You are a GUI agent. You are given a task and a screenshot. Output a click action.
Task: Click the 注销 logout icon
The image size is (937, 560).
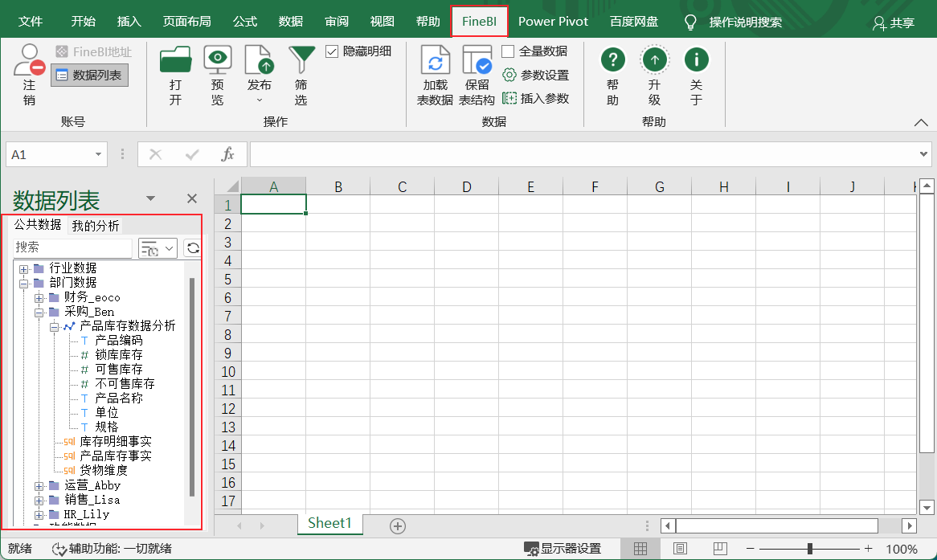click(29, 59)
